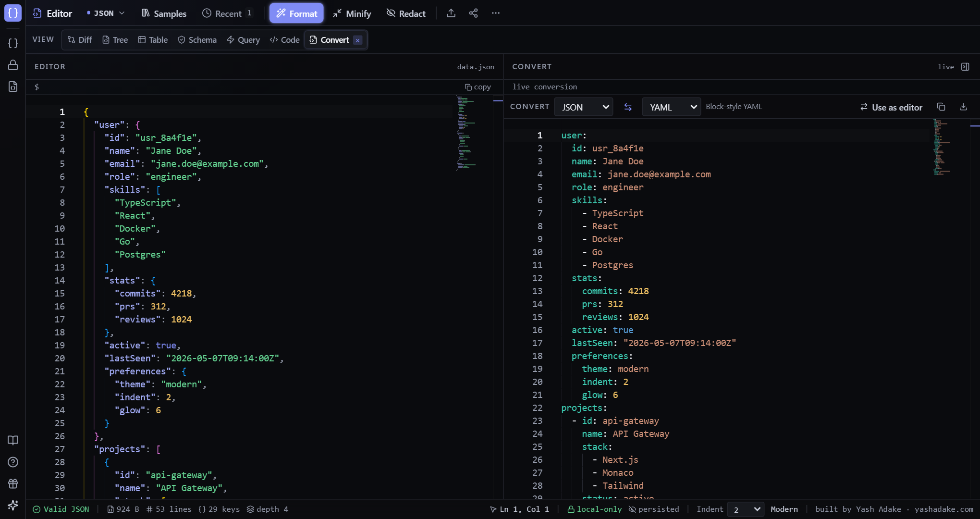The width and height of the screenshot is (980, 519).
Task: Click the sparkle icon in sidebar
Action: pos(13,505)
